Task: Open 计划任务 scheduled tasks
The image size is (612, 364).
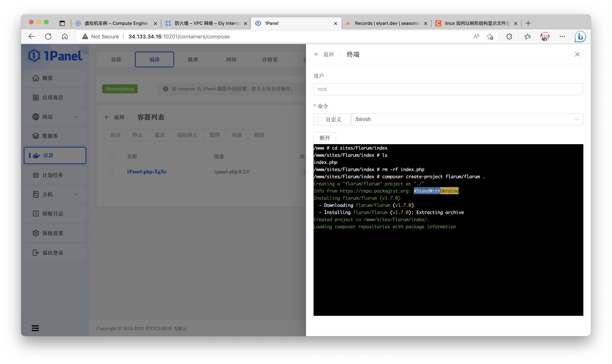Action: [55, 175]
